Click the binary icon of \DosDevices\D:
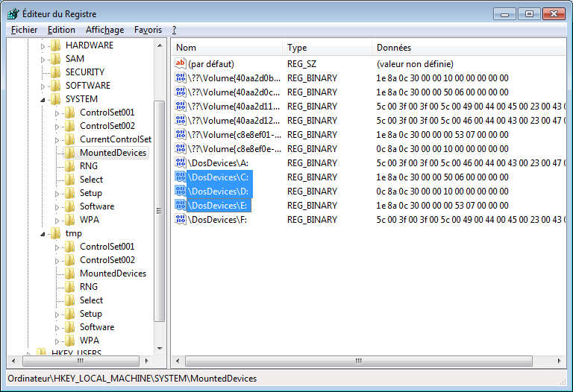This screenshot has height=392, width=573. coord(181,192)
